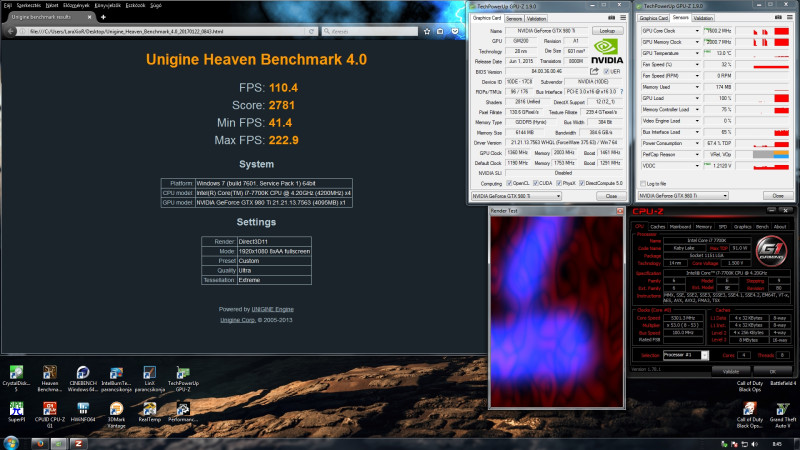Click the PerfCap Reason color graph

pyautogui.click(x=770, y=155)
